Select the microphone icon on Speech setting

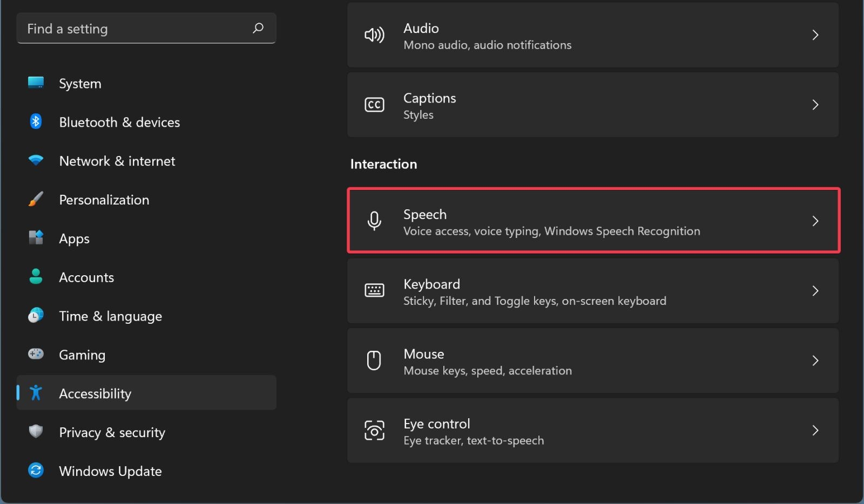[x=375, y=221]
